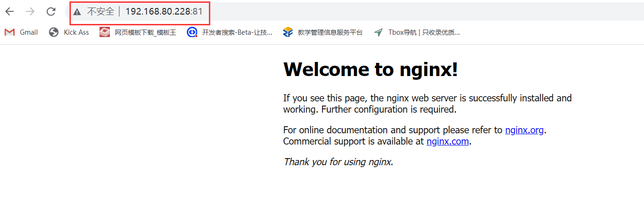Screen dimensions: 644x214
Task: Click the Thank you for using nginx text
Action: point(338,162)
